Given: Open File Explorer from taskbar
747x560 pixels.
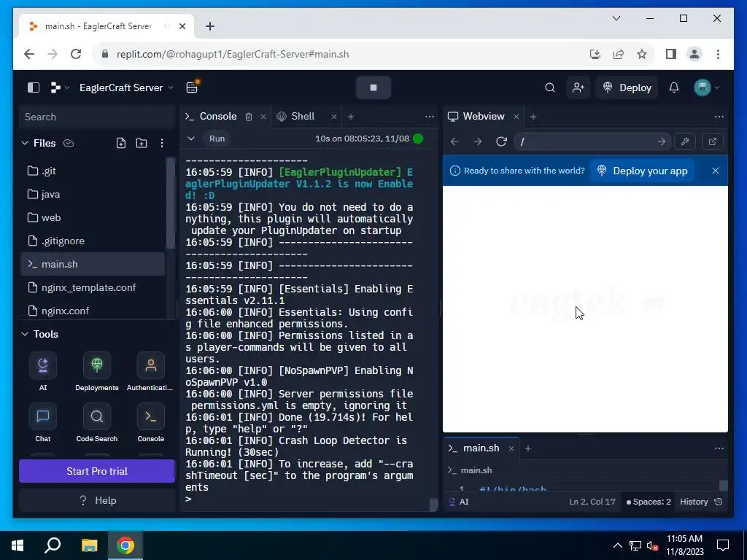Looking at the screenshot, I should pyautogui.click(x=89, y=545).
